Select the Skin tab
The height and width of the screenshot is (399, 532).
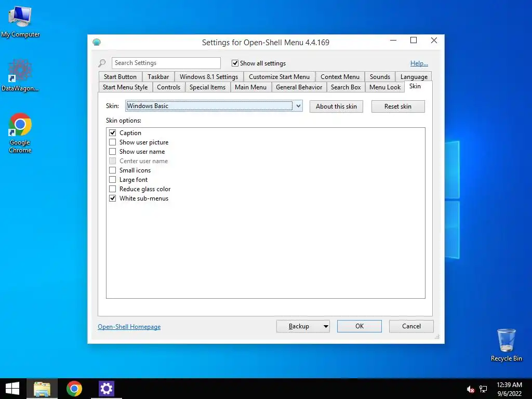pyautogui.click(x=415, y=86)
